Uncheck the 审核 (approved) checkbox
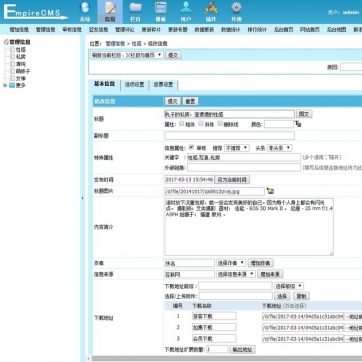The image size is (362, 362). coord(191,147)
